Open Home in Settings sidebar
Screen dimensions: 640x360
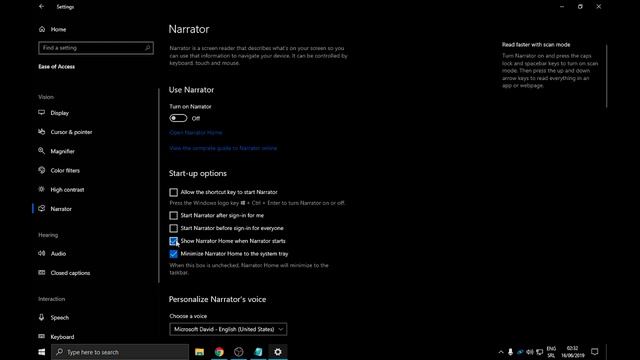[58, 29]
